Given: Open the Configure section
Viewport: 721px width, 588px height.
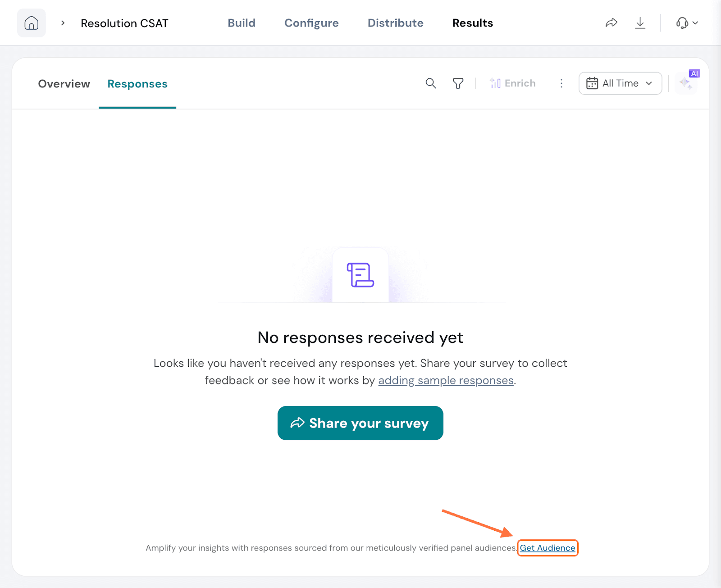Looking at the screenshot, I should click(311, 23).
